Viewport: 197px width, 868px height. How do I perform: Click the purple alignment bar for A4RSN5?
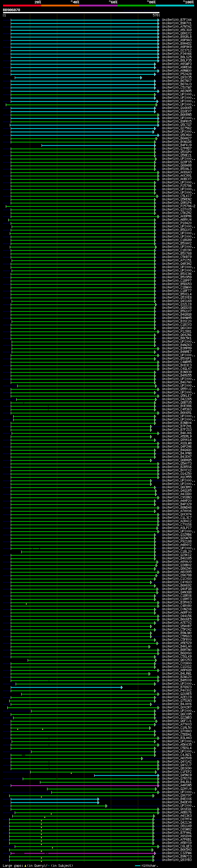pyautogui.click(x=85, y=785)
